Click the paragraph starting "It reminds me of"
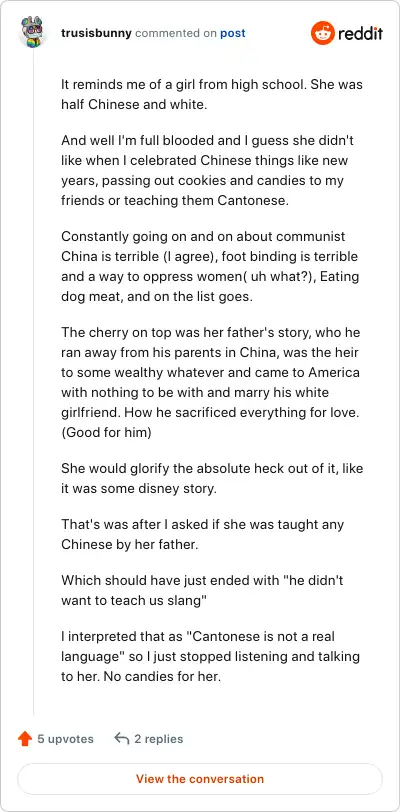The height and width of the screenshot is (812, 400). tap(212, 94)
